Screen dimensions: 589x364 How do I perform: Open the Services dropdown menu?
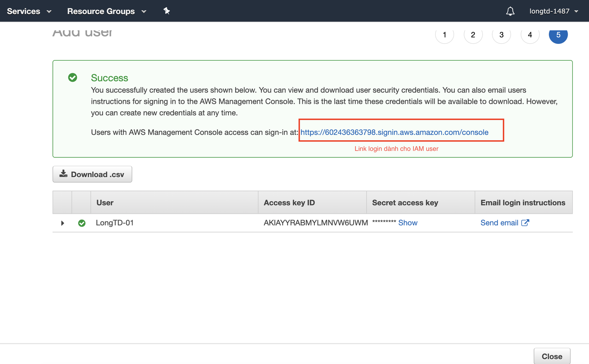point(29,11)
